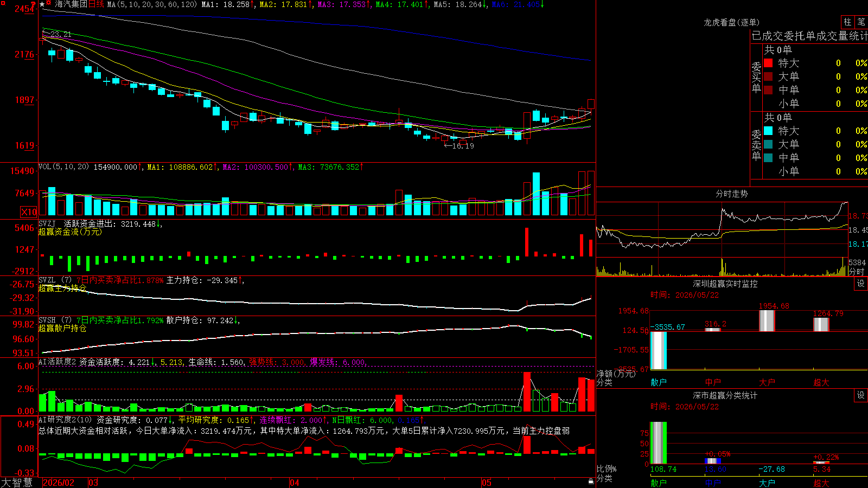Click the 超赢主力持仓 label
The height and width of the screenshot is (488, 868).
click(62, 288)
